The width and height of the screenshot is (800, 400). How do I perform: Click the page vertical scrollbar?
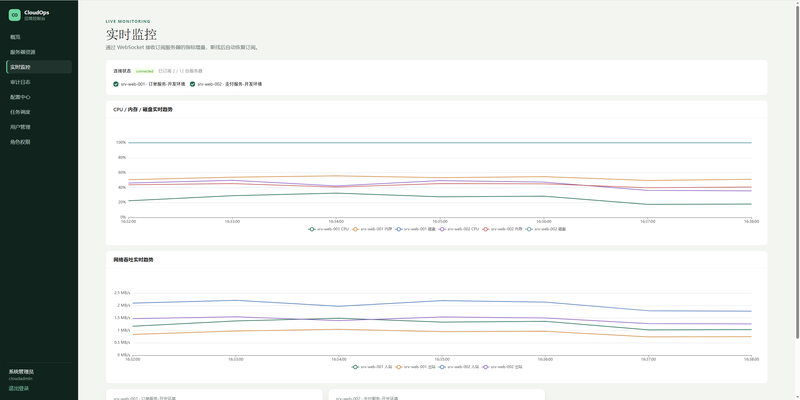pos(797,168)
